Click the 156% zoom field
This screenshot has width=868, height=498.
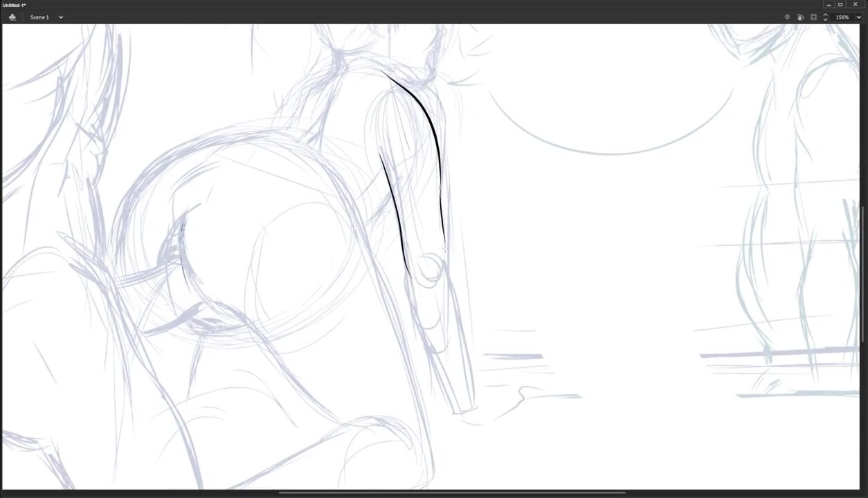(842, 17)
